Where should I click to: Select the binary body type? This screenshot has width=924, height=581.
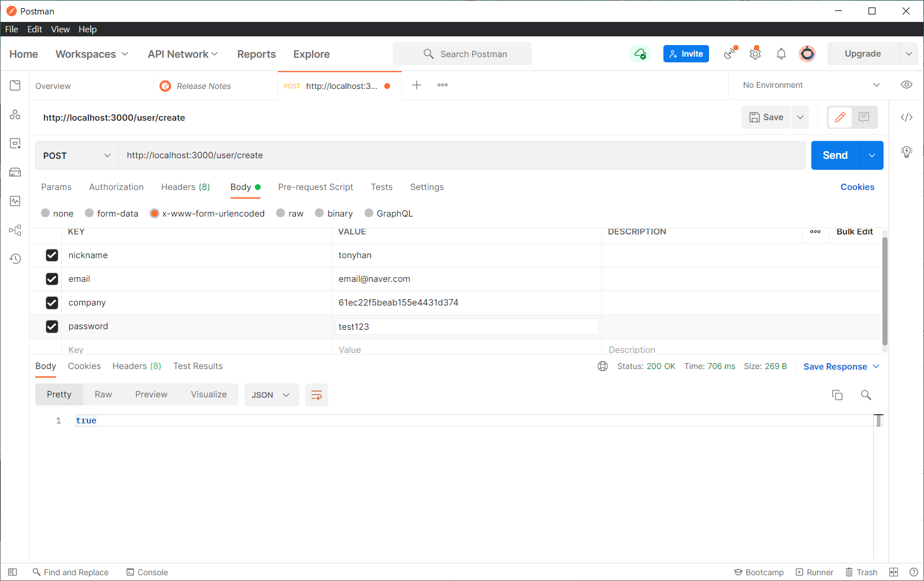[x=320, y=213]
